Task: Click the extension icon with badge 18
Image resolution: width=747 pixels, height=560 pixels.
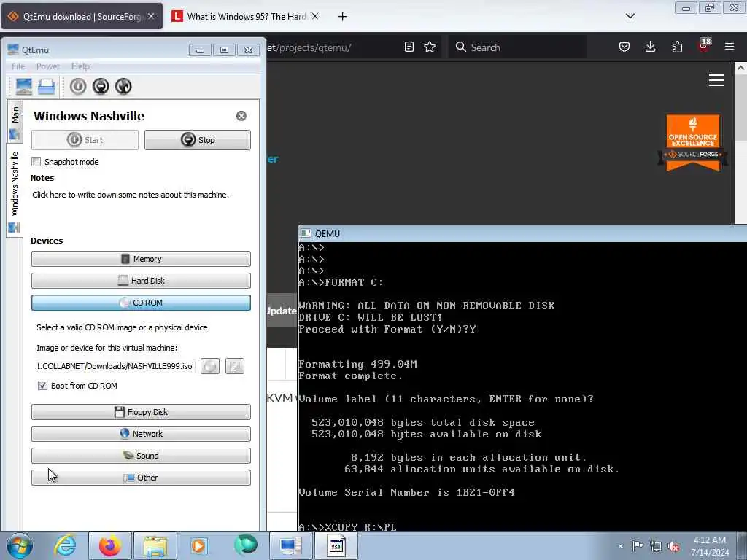Action: 704,46
